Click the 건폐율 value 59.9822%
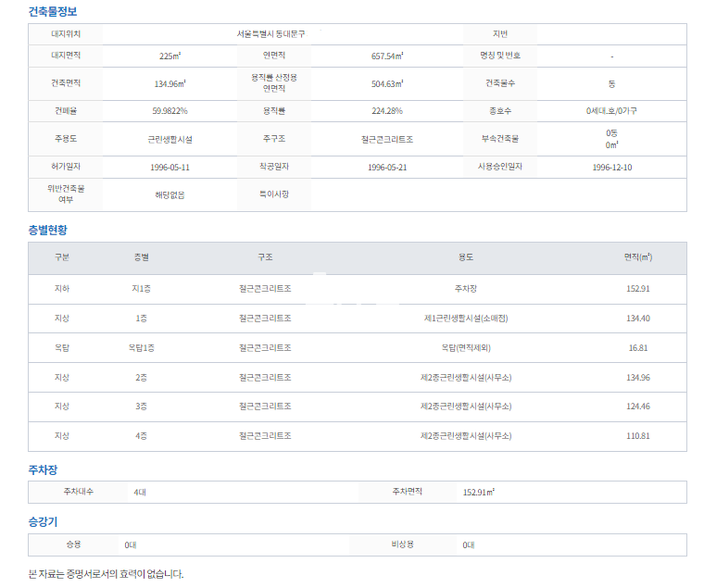Image resolution: width=704 pixels, height=588 pixels. point(170,111)
